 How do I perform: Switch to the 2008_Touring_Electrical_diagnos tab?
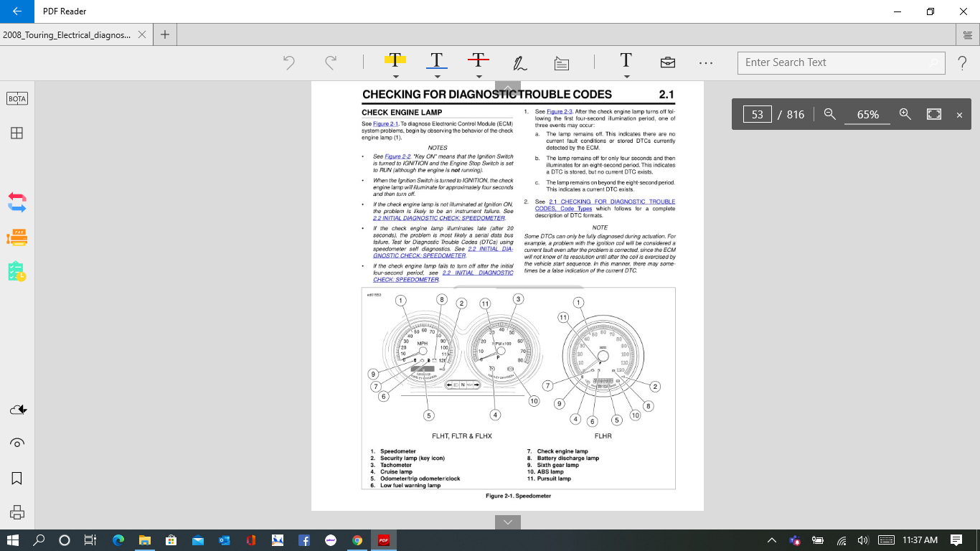tap(67, 34)
